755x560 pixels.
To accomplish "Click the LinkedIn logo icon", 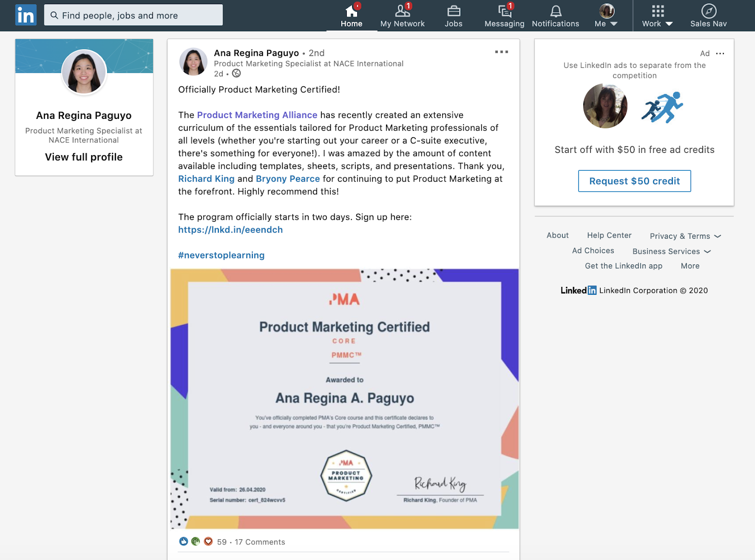I will [x=25, y=15].
